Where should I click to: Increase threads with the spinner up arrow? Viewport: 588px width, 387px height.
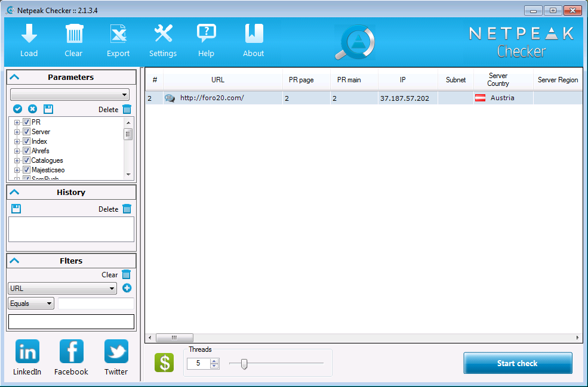click(214, 361)
